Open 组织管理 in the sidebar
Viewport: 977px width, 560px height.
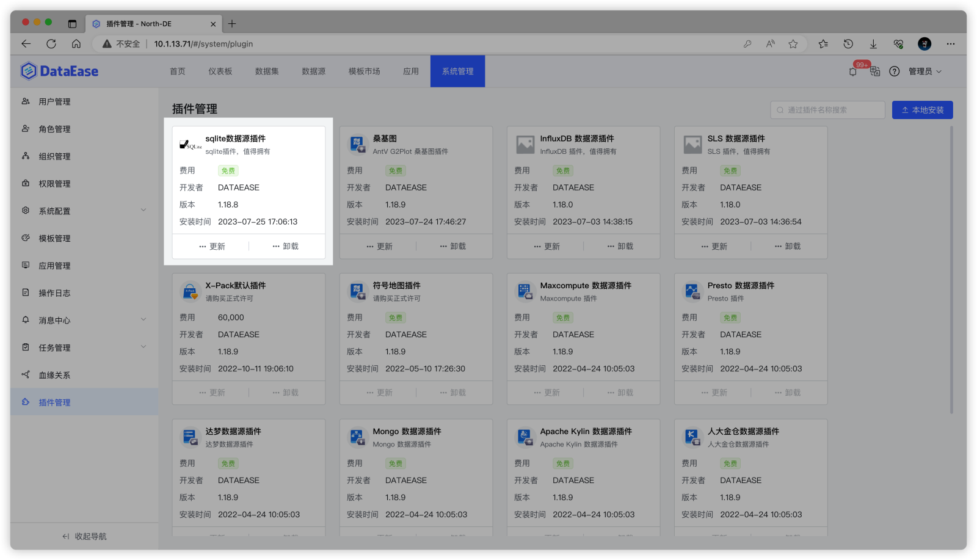84,156
